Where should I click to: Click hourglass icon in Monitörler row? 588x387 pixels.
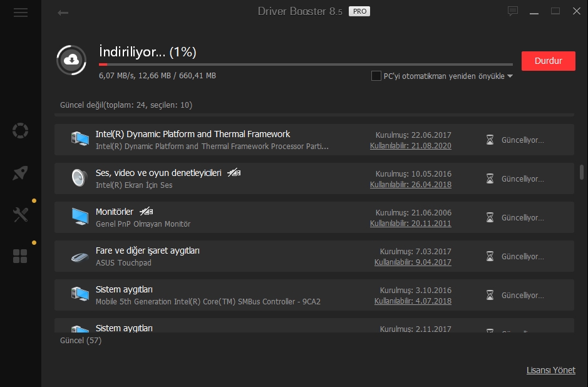(490, 217)
